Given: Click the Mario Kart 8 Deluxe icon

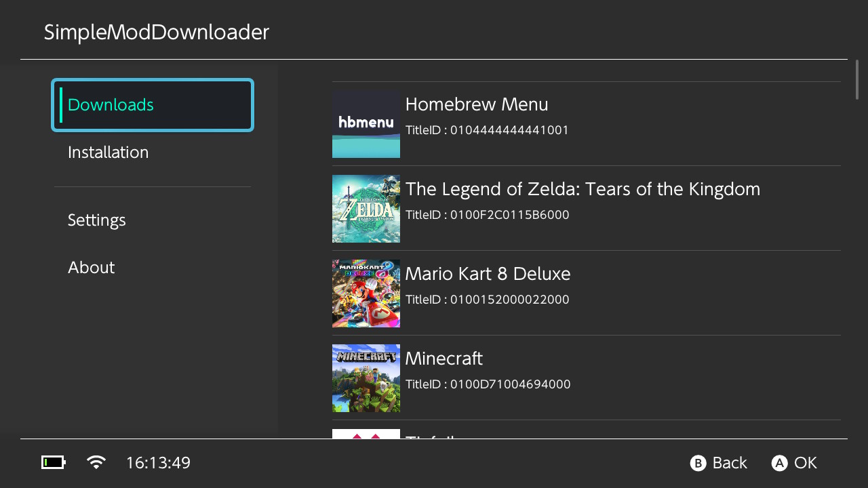Looking at the screenshot, I should tap(366, 293).
